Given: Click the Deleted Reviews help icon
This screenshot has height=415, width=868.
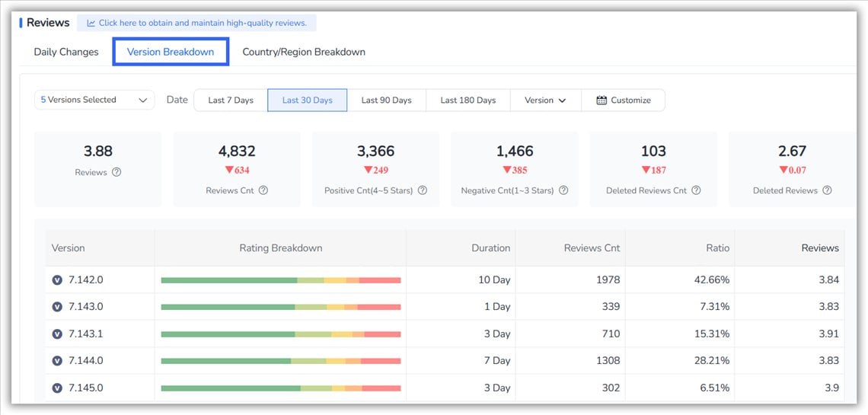Looking at the screenshot, I should pos(827,190).
